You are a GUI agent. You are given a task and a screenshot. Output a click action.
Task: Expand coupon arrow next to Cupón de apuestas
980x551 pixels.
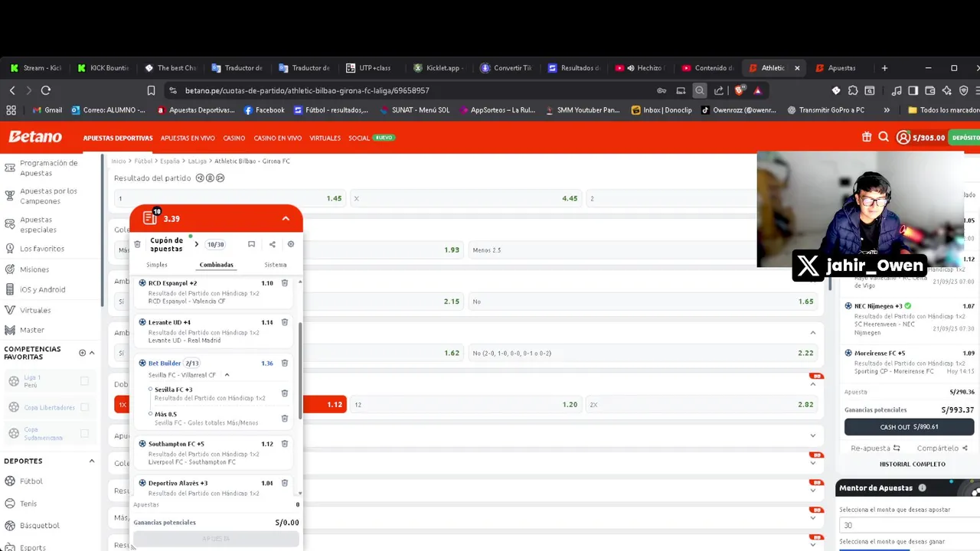tap(196, 244)
